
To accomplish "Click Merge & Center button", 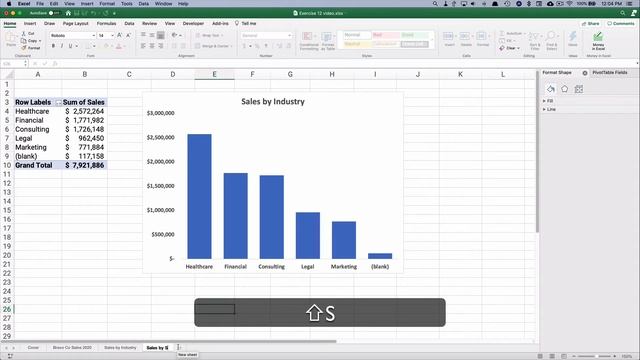I will click(x=213, y=46).
